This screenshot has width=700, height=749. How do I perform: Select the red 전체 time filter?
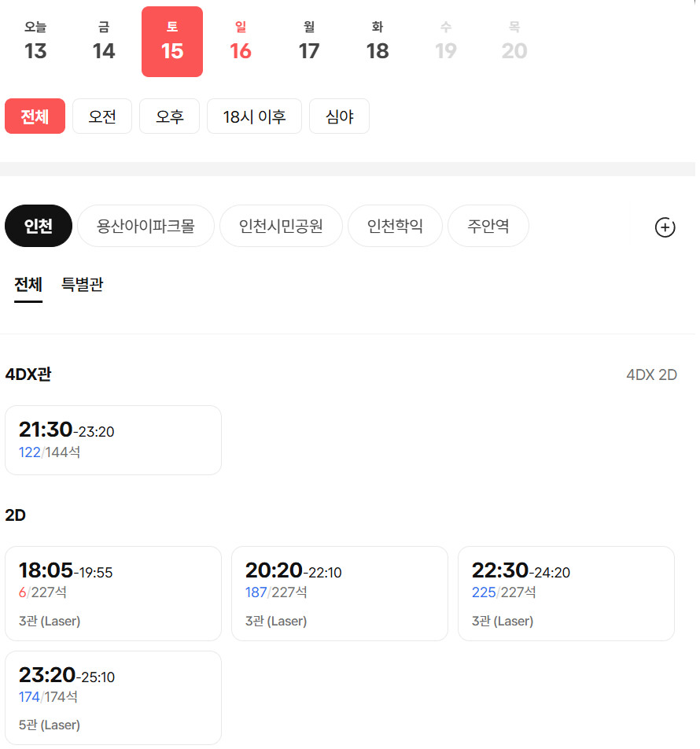click(35, 116)
